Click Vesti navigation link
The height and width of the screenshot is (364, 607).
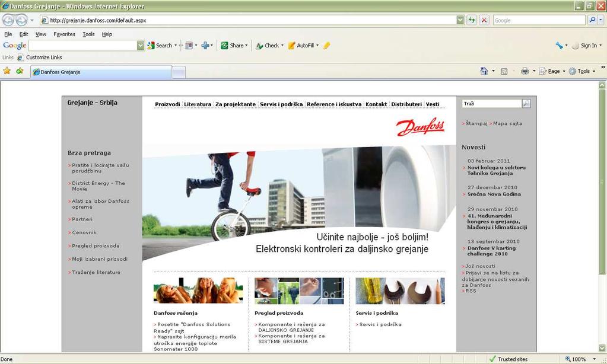433,104
